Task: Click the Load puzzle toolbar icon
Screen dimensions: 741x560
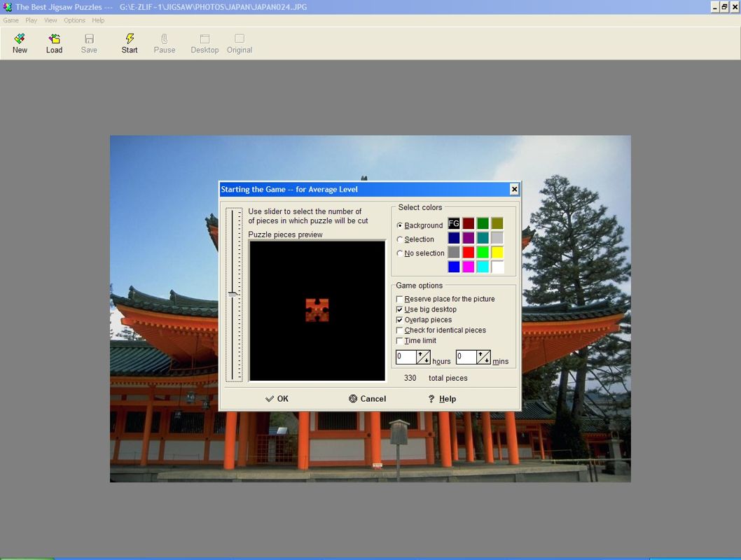Action: (54, 39)
